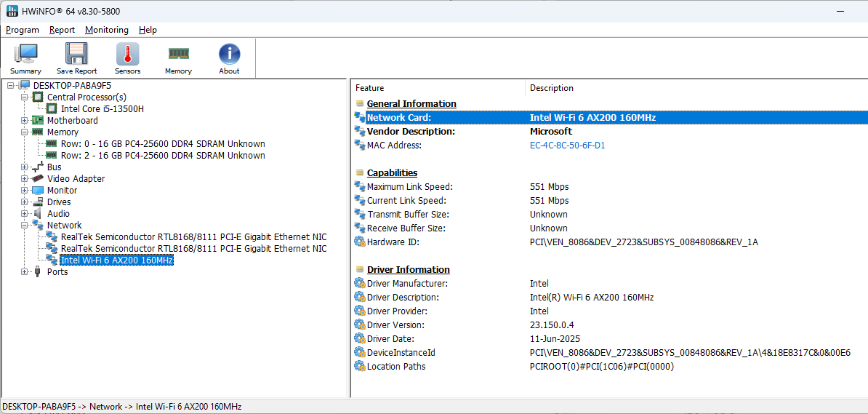The width and height of the screenshot is (868, 414).
Task: Expand the Video Adapter node
Action: pyautogui.click(x=25, y=178)
